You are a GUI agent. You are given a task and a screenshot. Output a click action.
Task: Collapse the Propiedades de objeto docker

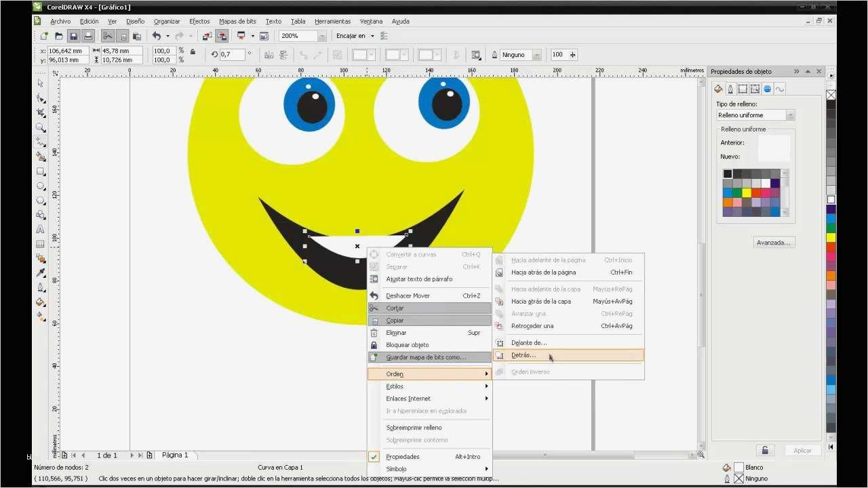[796, 71]
